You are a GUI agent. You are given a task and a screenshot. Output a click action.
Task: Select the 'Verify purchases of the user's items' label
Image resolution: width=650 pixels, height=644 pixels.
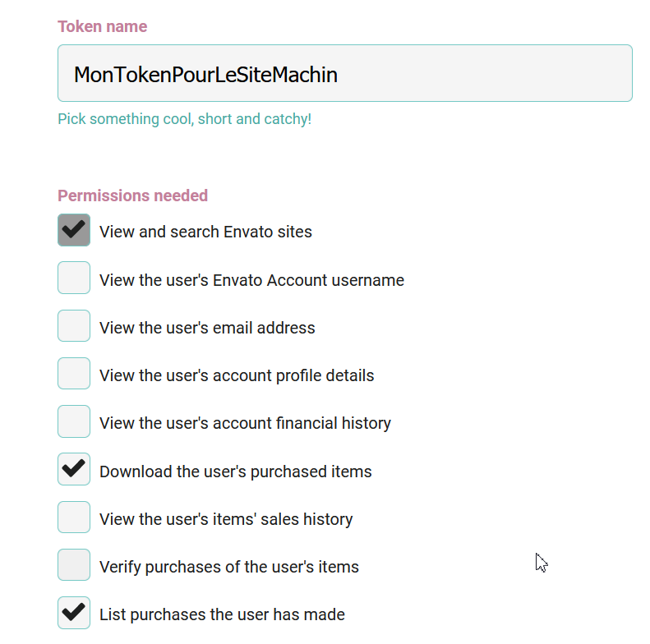tap(229, 567)
